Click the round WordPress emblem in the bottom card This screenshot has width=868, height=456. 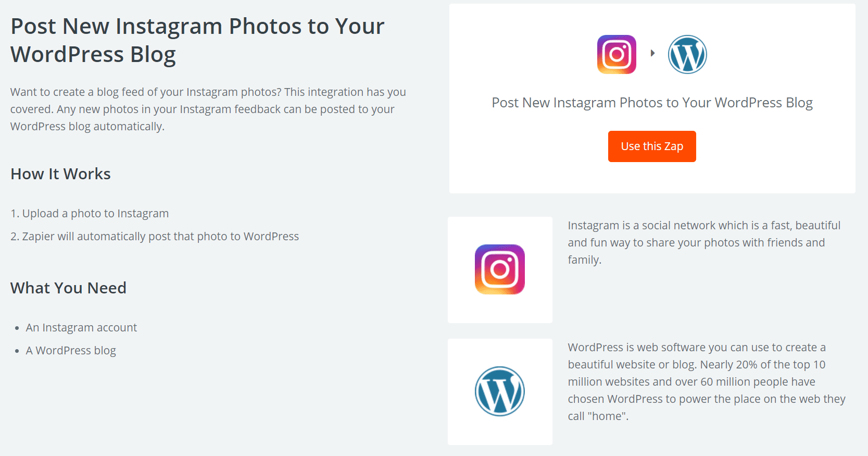tap(499, 391)
